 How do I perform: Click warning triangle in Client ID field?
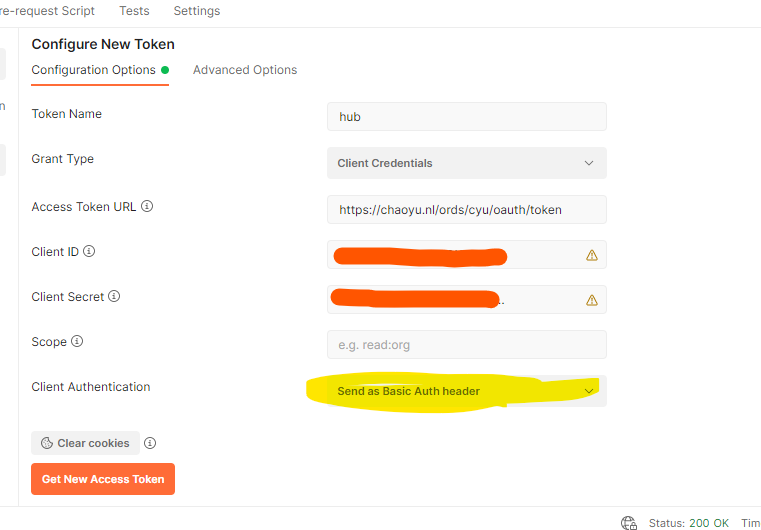592,255
